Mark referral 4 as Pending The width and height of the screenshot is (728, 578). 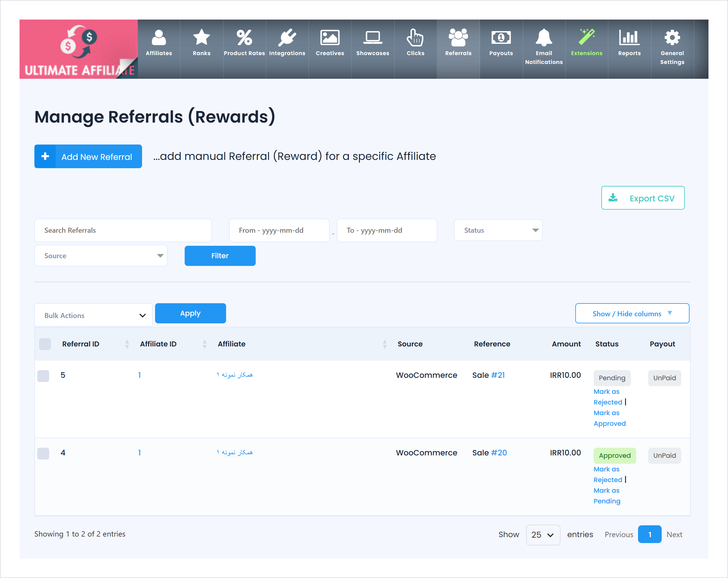(607, 496)
